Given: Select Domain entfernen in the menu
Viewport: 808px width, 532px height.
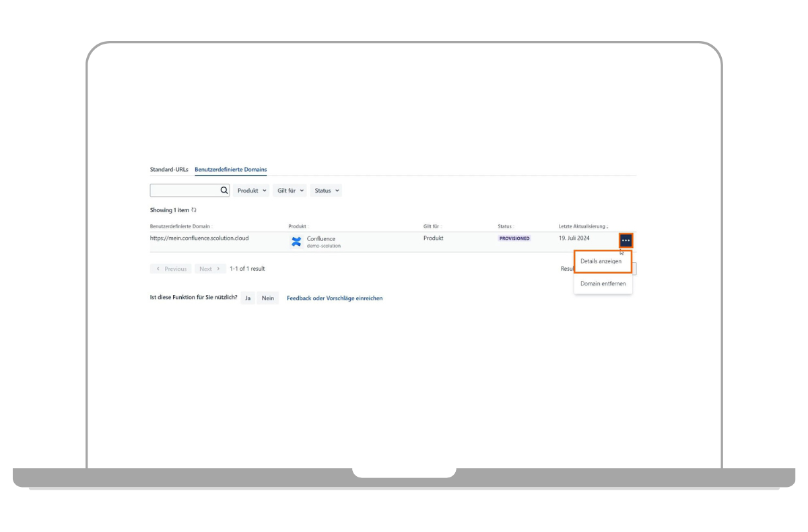Looking at the screenshot, I should pos(603,283).
